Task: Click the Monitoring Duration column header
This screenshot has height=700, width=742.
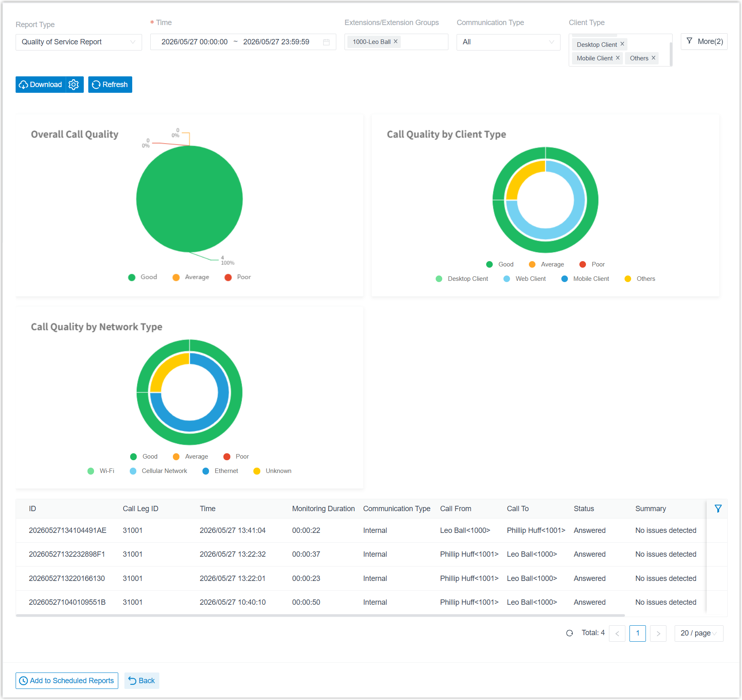Action: click(x=324, y=509)
